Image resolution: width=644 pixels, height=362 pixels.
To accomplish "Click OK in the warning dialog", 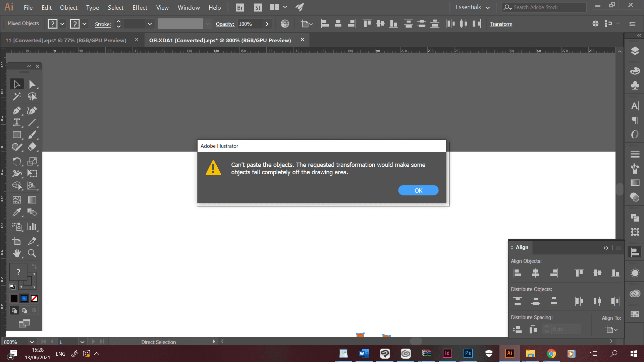I will pos(418,190).
